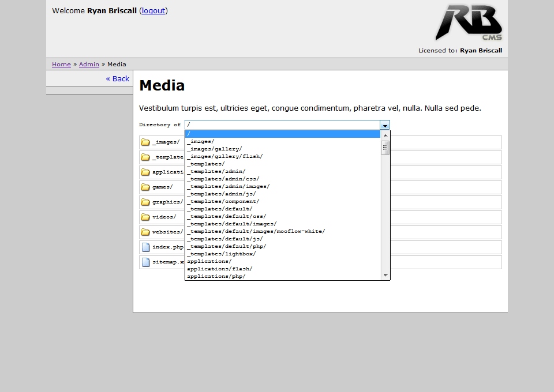Screen dimensions: 554x392
Task: Click the logout link
Action: (154, 10)
